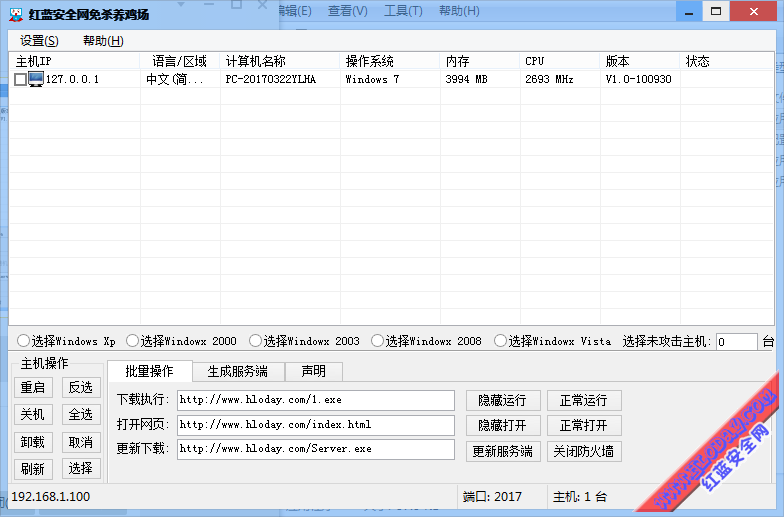Click the computer icon beside 127.0.0.1

36,79
